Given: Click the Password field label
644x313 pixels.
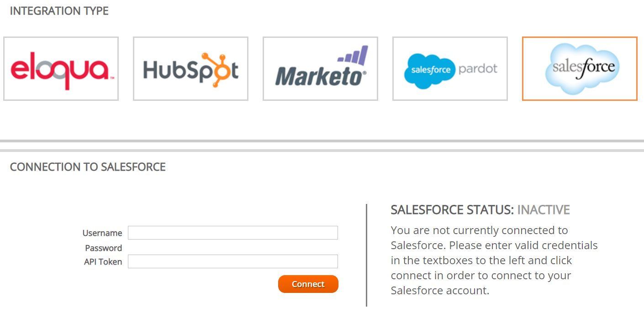Looking at the screenshot, I should click(x=104, y=248).
